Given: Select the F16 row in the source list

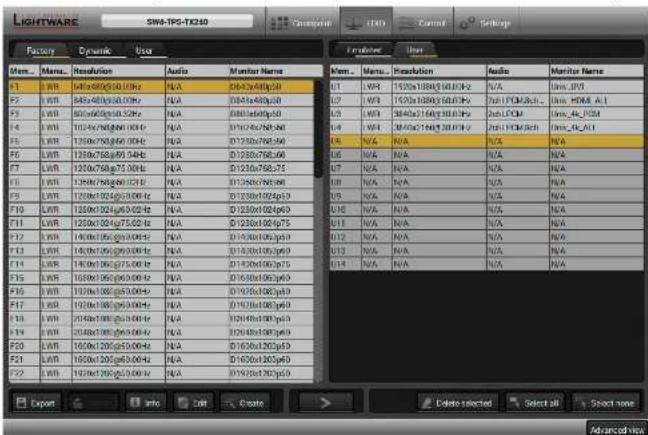Looking at the screenshot, I should tap(161, 291).
